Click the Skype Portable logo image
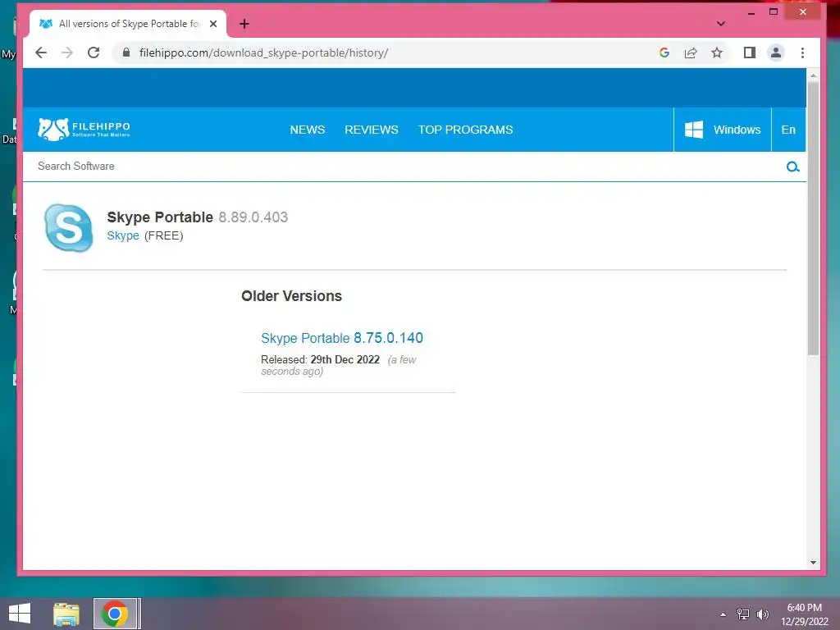 [x=69, y=227]
